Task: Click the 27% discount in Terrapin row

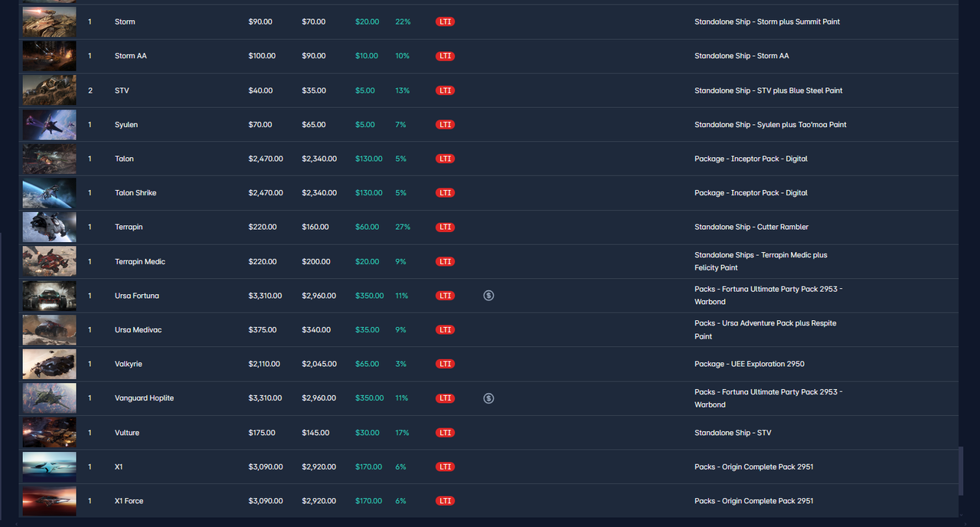Action: (403, 227)
